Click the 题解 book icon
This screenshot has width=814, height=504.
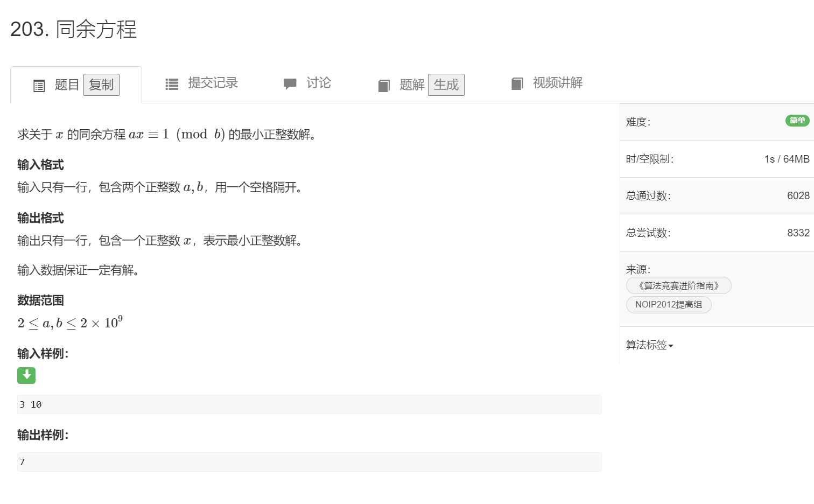point(384,86)
